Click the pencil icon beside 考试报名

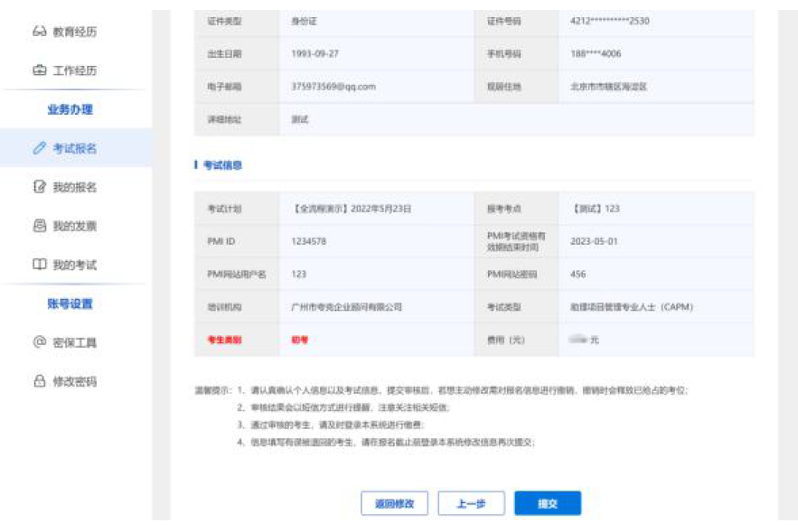tap(39, 148)
